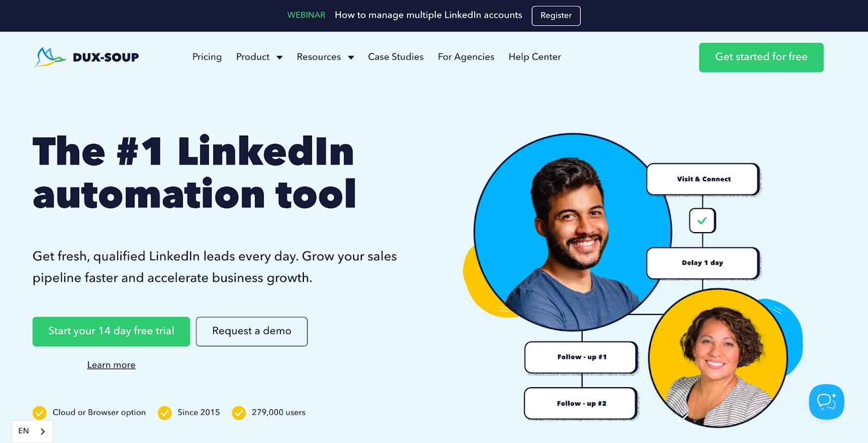Click Request a demo button
The width and height of the screenshot is (868, 443).
[252, 331]
